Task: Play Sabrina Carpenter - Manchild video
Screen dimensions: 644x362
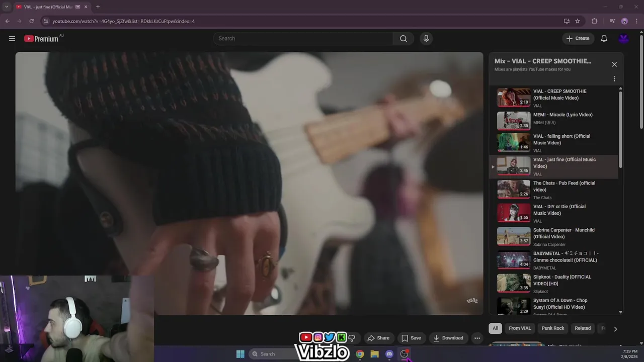Action: point(553,237)
